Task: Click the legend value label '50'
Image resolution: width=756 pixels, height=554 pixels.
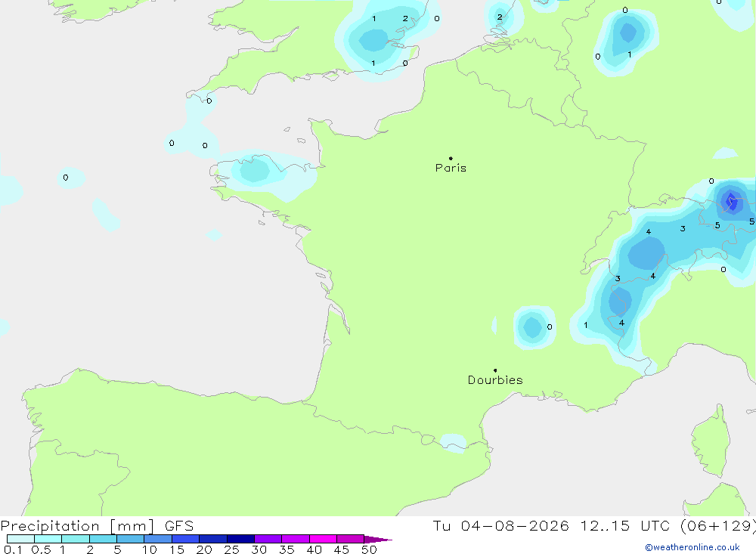Action: [368, 549]
